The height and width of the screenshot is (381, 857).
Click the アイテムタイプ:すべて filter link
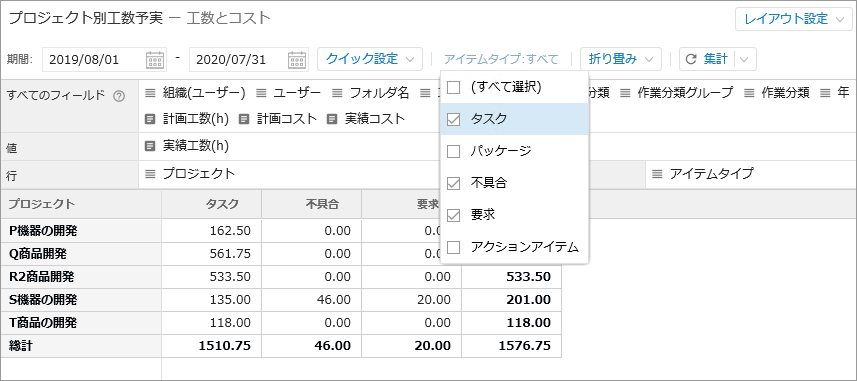pyautogui.click(x=501, y=60)
